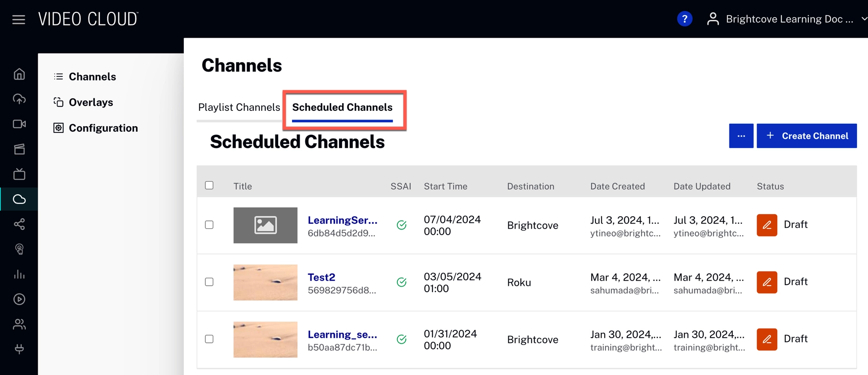Toggle the select-all checkbox in table header
868x375 pixels.
coord(209,185)
